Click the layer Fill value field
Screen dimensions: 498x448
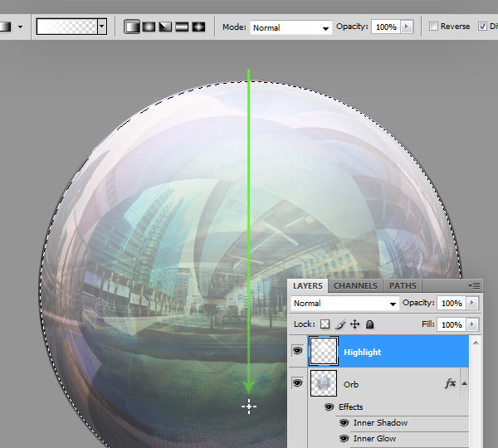click(452, 324)
